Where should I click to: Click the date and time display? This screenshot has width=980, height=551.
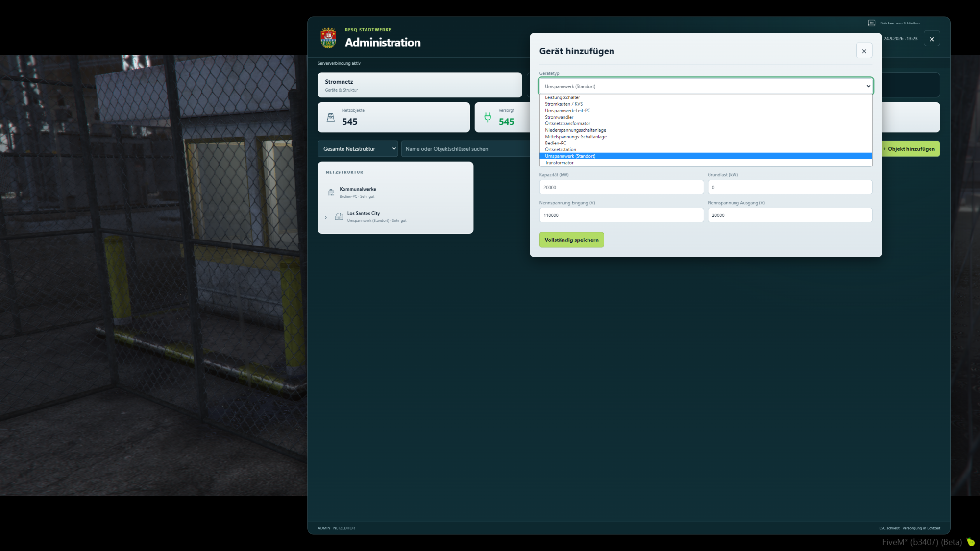pos(900,39)
